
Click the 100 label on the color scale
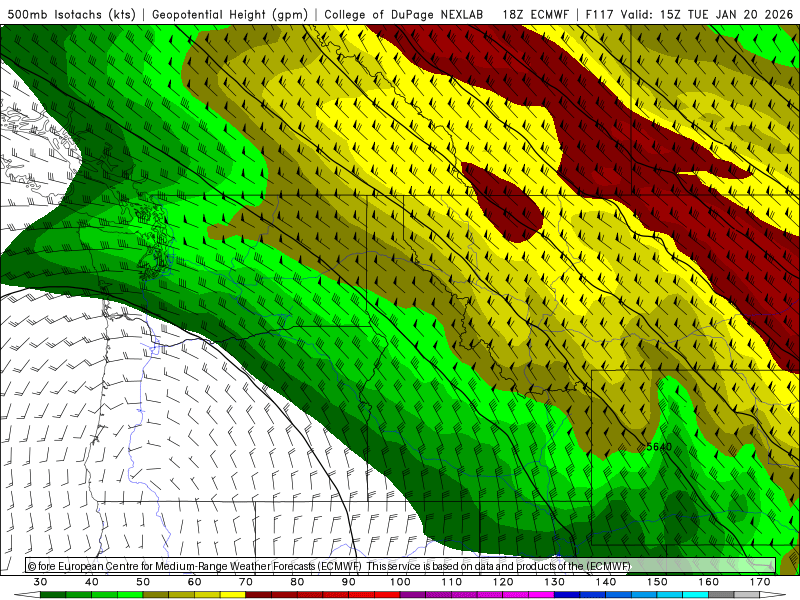click(x=400, y=582)
